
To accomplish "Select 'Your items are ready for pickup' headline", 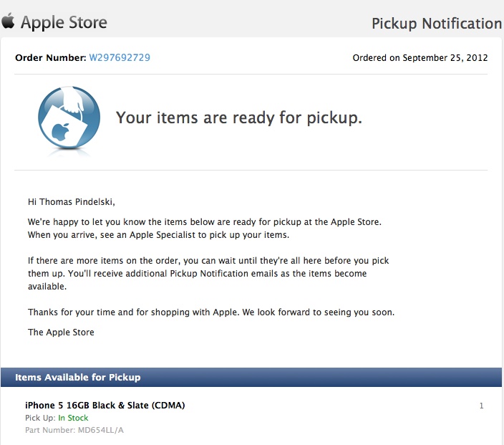I will point(239,118).
